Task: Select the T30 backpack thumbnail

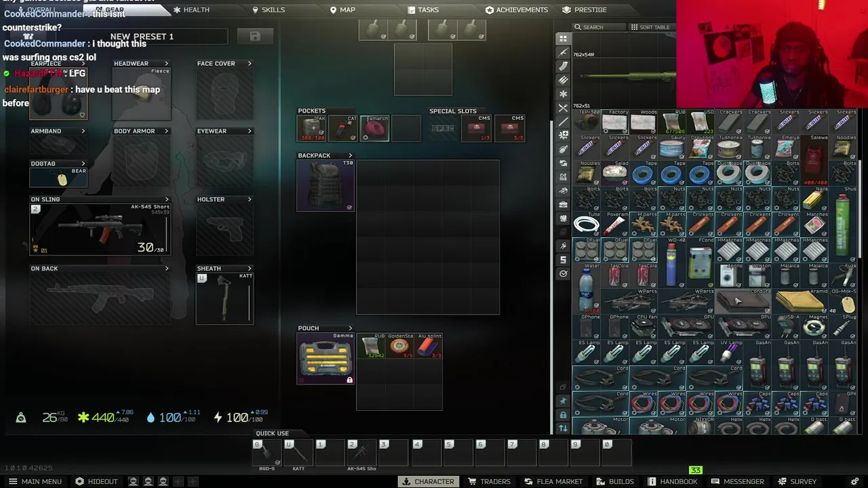Action: click(325, 186)
